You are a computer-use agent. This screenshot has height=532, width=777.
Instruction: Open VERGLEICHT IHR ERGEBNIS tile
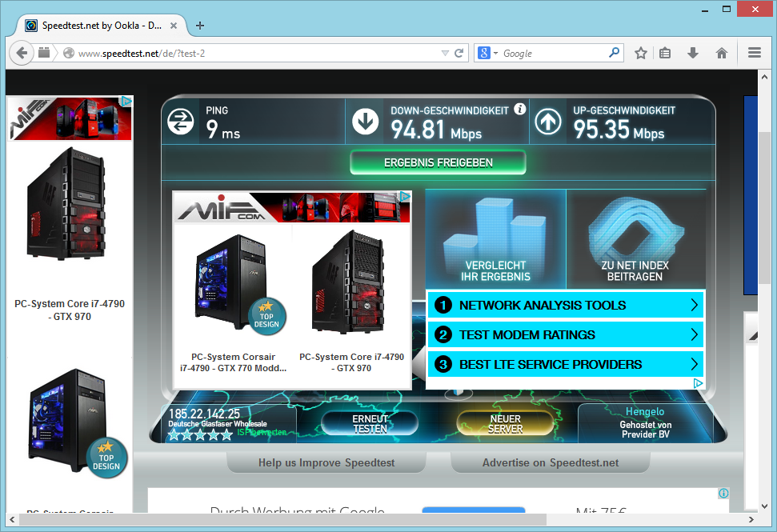point(495,239)
